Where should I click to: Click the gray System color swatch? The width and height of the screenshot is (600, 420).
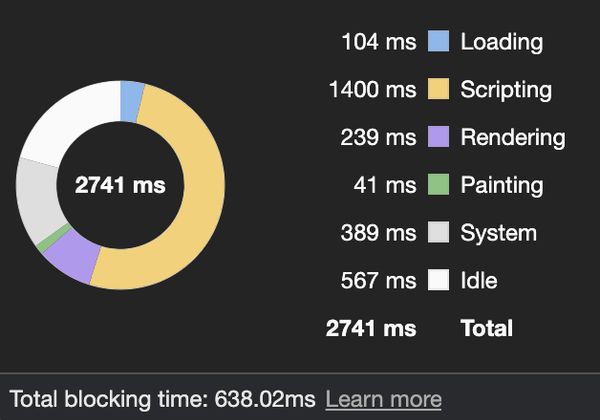[x=438, y=232]
